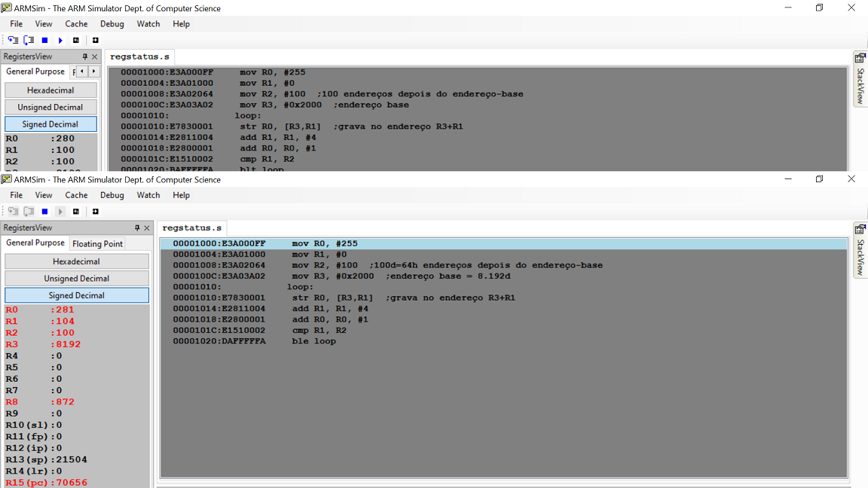Click the Reload icon in lower window toolbar
Screen dimensions: 868x488
click(x=96, y=212)
